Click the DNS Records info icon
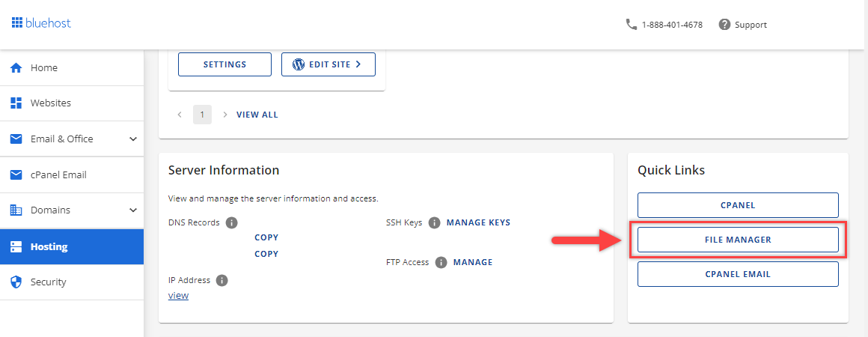868x337 pixels. 232,222
